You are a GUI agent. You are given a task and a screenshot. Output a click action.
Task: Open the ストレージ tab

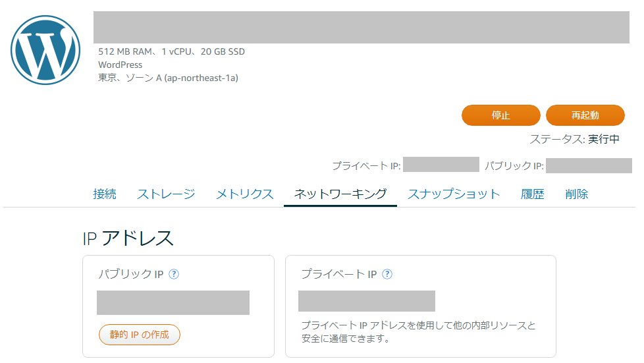click(166, 194)
